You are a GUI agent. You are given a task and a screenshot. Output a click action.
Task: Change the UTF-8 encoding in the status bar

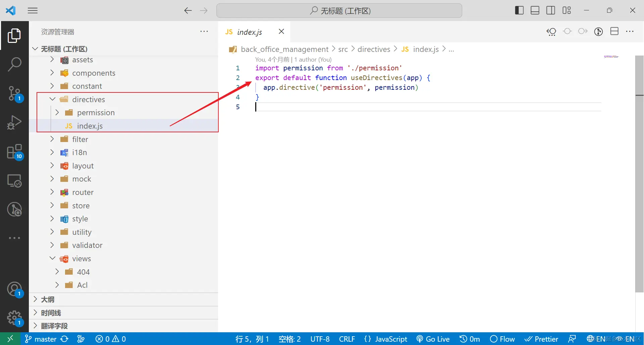click(320, 339)
